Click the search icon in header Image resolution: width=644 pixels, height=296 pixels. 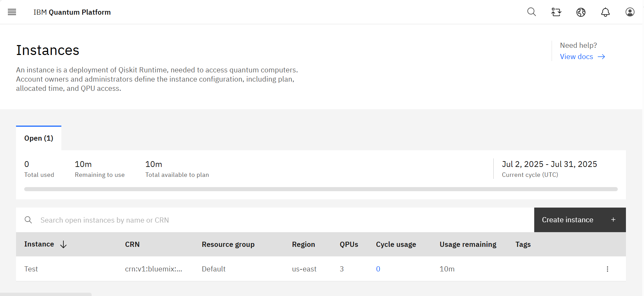pyautogui.click(x=531, y=12)
